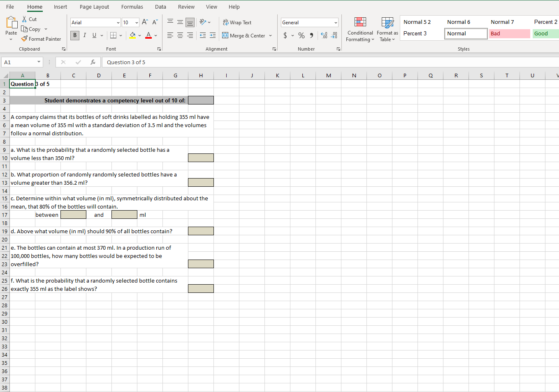Click the Format as Table icon
The image size is (559, 392).
click(387, 29)
